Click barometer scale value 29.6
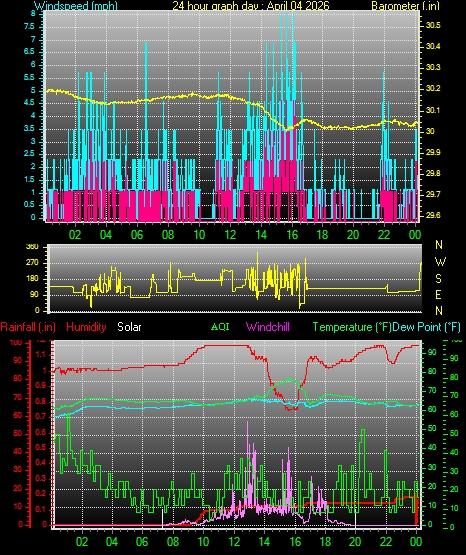The height and width of the screenshot is (555, 466). click(433, 215)
